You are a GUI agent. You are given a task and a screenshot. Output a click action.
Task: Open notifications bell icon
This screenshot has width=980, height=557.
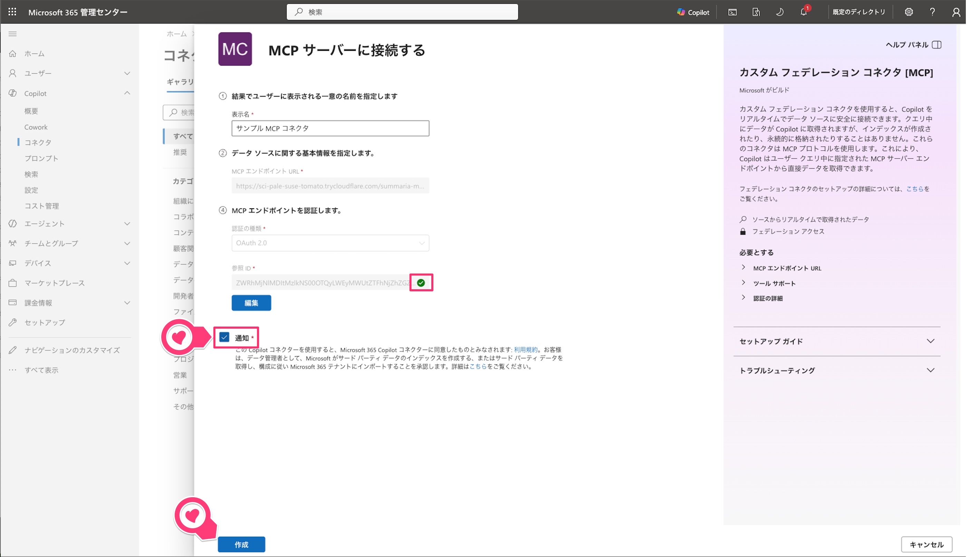click(804, 12)
